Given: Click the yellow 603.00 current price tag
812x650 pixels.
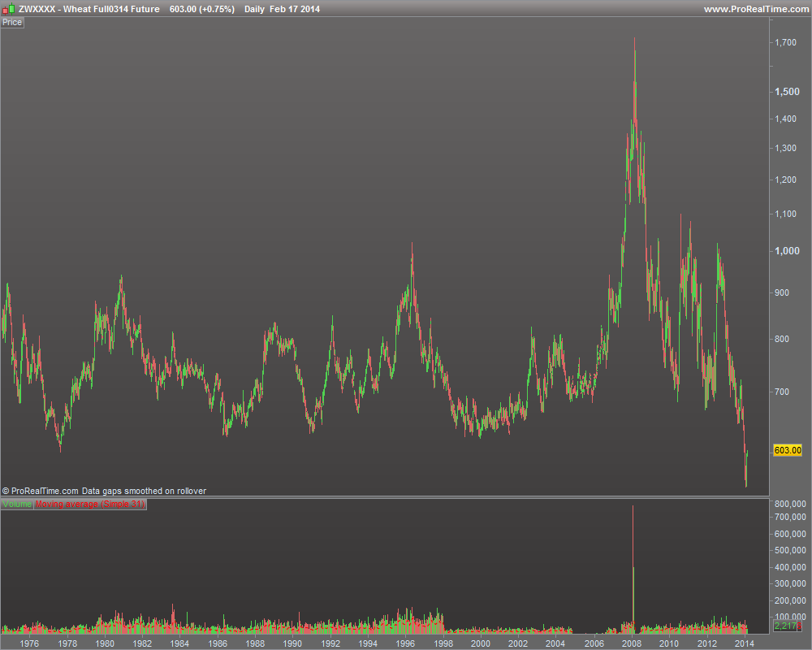Looking at the screenshot, I should click(788, 450).
